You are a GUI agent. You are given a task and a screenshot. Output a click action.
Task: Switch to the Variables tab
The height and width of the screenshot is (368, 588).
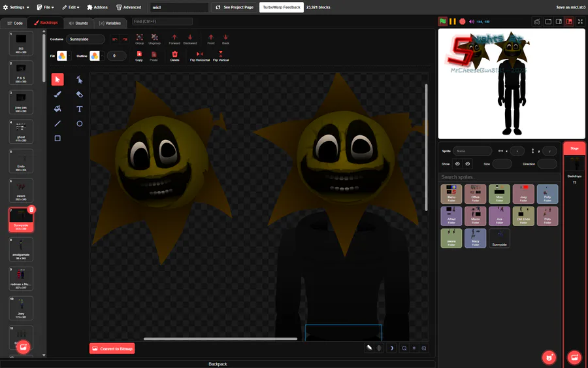[x=110, y=23]
